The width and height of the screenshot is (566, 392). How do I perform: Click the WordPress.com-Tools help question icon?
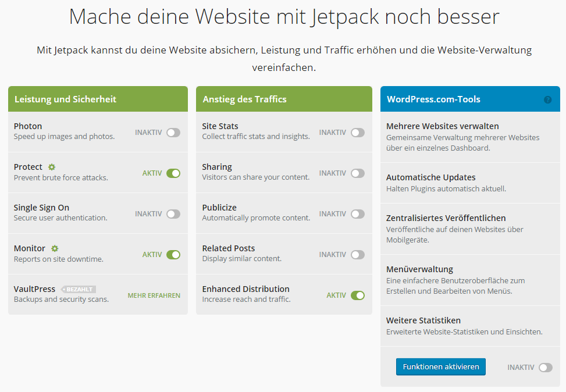tap(547, 99)
